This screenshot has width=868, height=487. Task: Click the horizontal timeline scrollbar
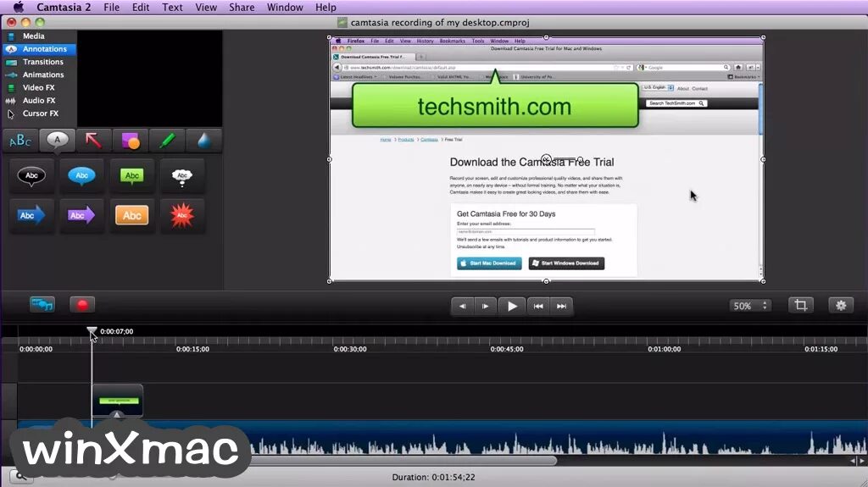403,461
